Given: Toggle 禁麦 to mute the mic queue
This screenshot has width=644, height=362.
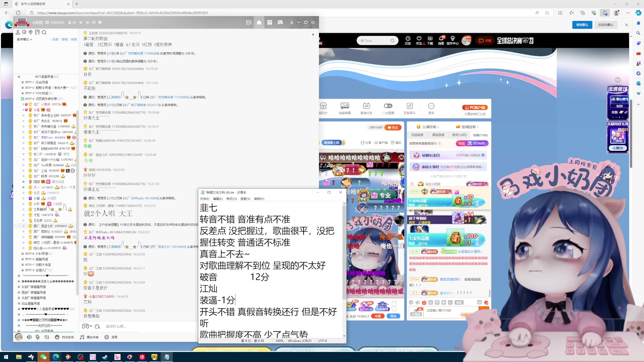Looking at the screenshot, I should pos(65,39).
